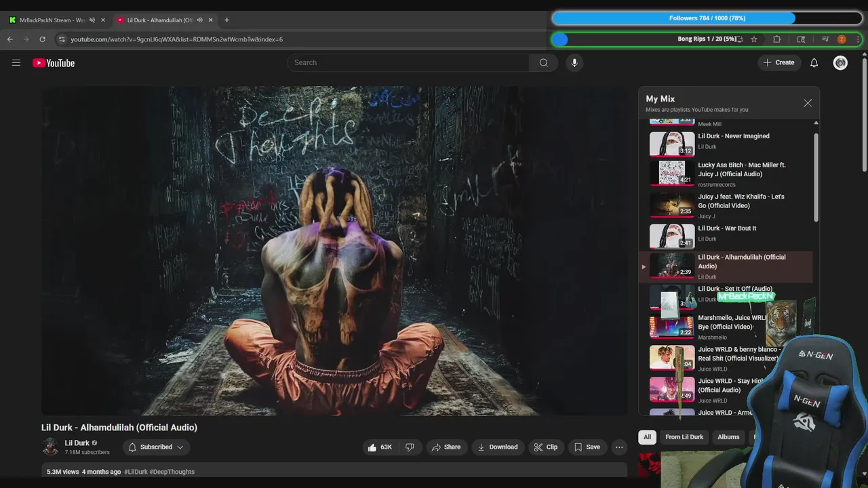The image size is (868, 488).
Task: Click the #LilDurk hashtag
Action: coord(136,472)
